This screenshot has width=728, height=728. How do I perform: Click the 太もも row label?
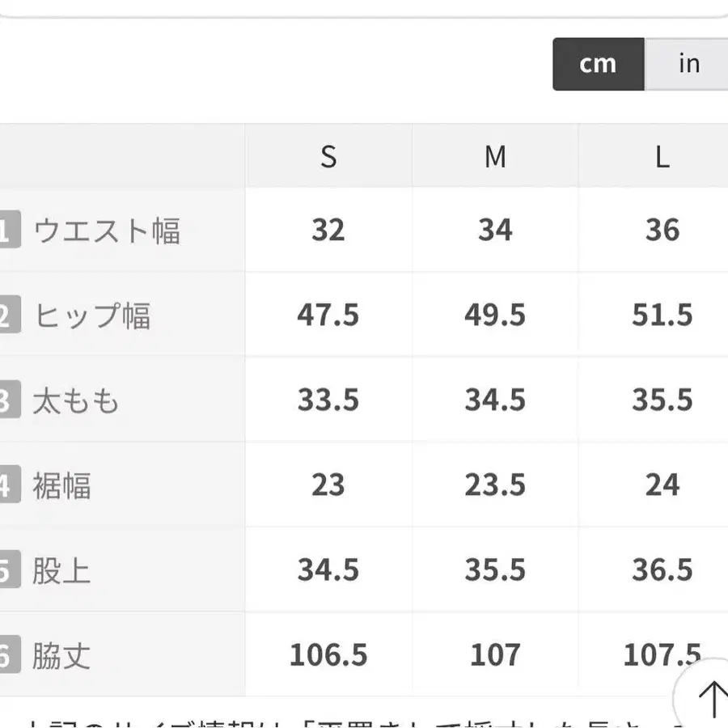click(76, 401)
